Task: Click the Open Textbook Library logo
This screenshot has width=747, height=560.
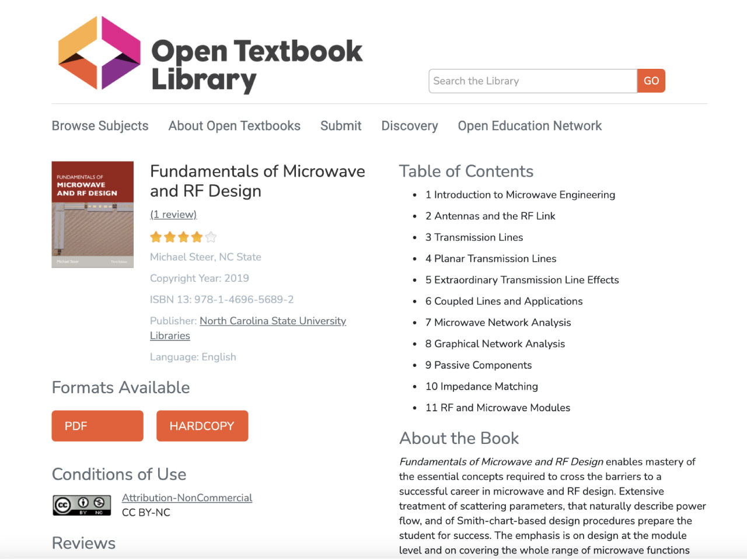Action: tap(210, 55)
